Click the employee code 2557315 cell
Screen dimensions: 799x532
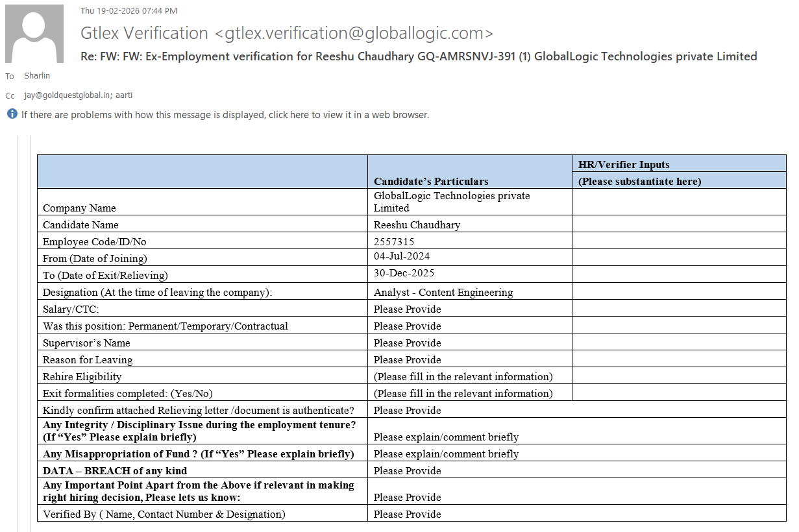[394, 241]
